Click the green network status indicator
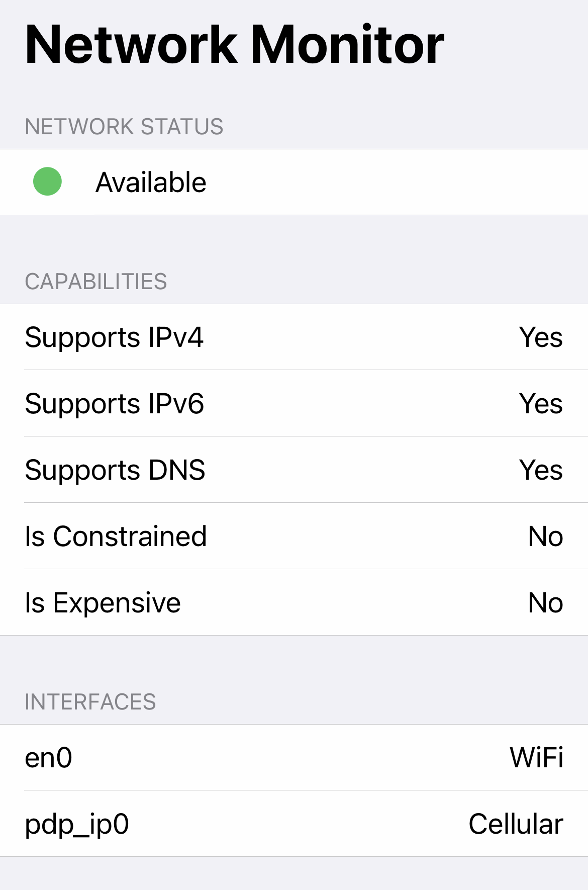588x890 pixels. tap(47, 182)
